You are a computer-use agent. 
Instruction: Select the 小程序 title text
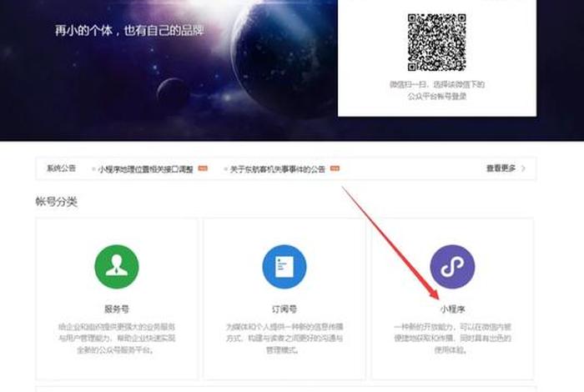coord(452,308)
